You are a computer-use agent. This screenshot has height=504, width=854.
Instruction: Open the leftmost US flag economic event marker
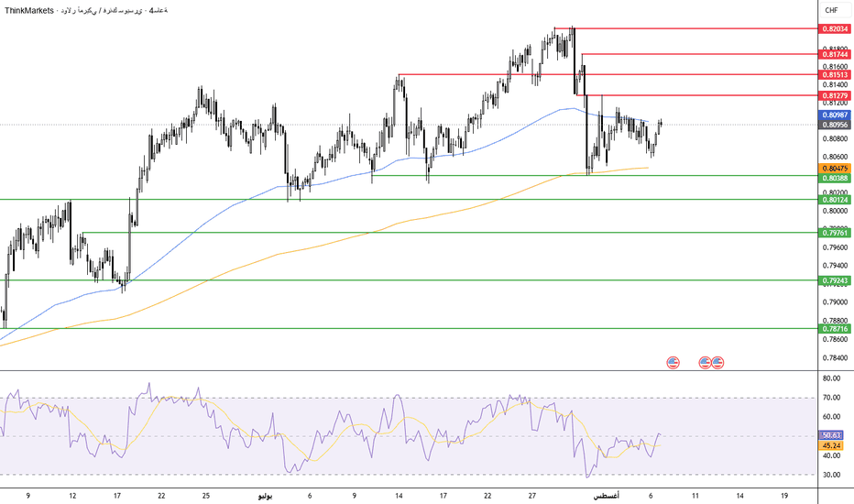[x=673, y=362]
